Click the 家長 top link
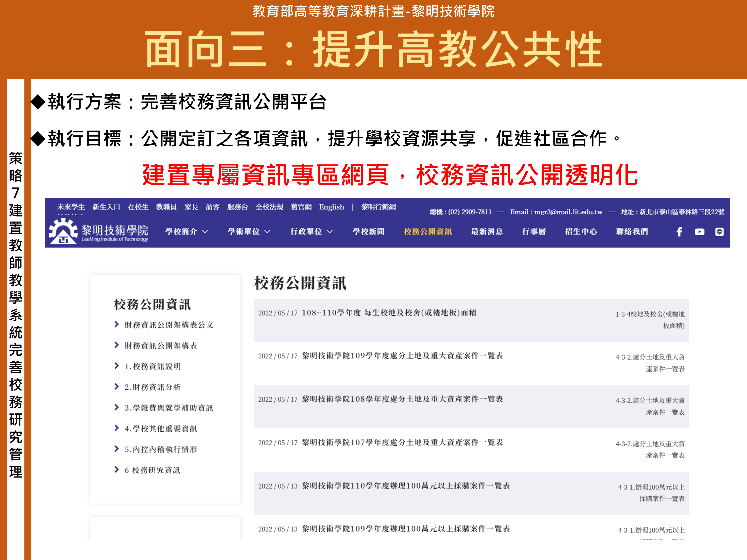The width and height of the screenshot is (747, 560). 191,207
